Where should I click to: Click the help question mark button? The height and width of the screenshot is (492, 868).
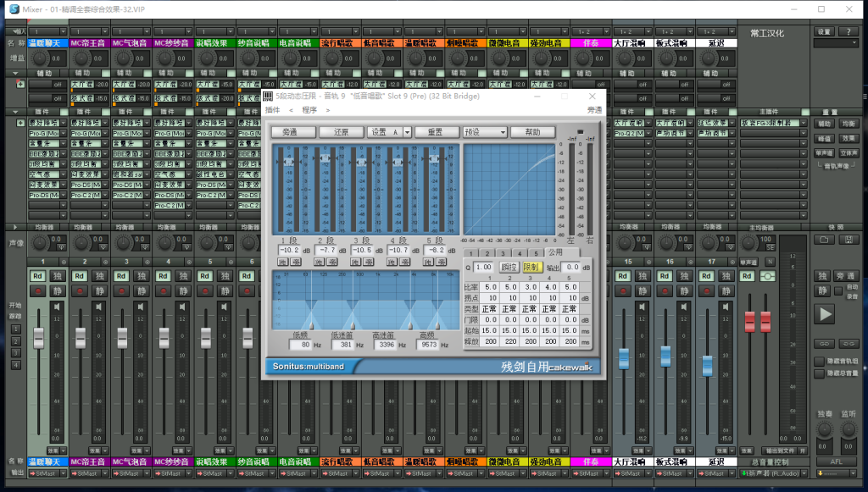[849, 31]
